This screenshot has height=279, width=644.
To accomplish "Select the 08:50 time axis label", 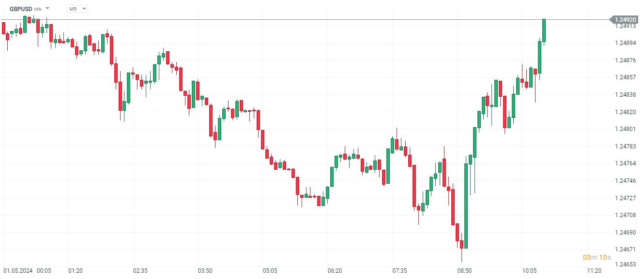I will pyautogui.click(x=464, y=270).
